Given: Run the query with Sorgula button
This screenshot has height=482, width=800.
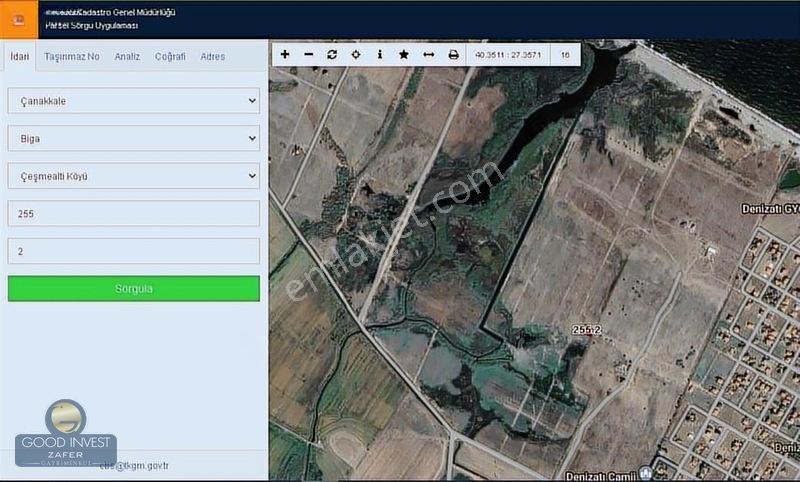Looking at the screenshot, I should [134, 289].
